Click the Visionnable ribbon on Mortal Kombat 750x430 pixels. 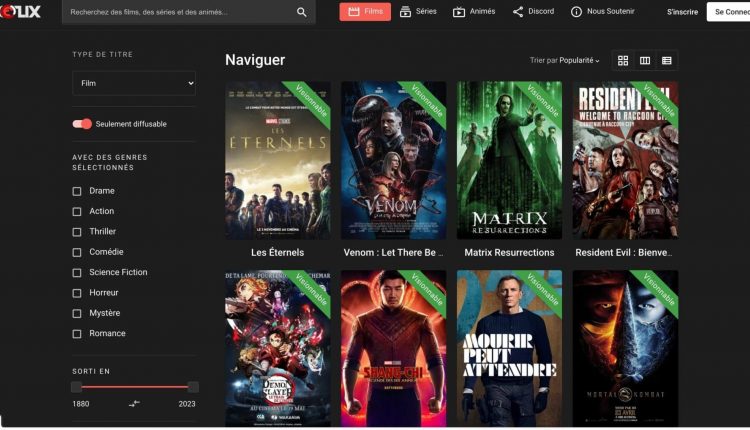click(658, 290)
